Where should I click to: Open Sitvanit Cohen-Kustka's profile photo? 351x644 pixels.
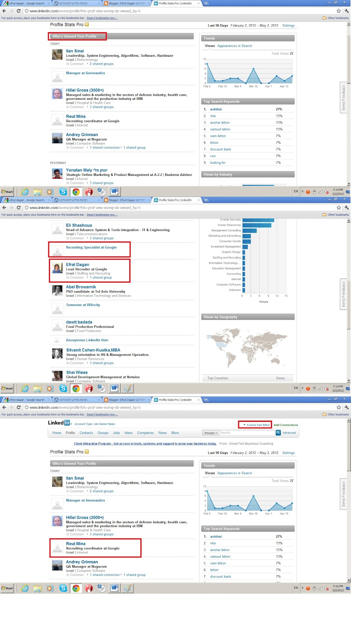tap(57, 353)
